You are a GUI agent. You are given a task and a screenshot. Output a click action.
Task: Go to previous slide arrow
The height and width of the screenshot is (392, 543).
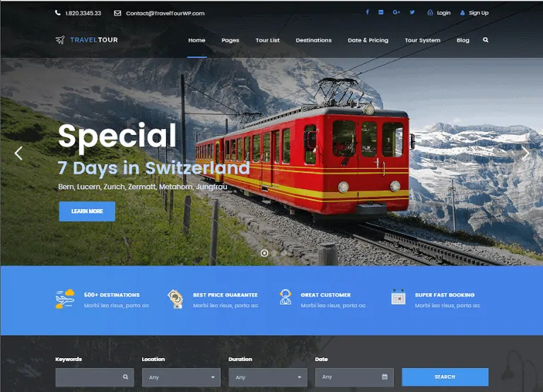point(18,153)
